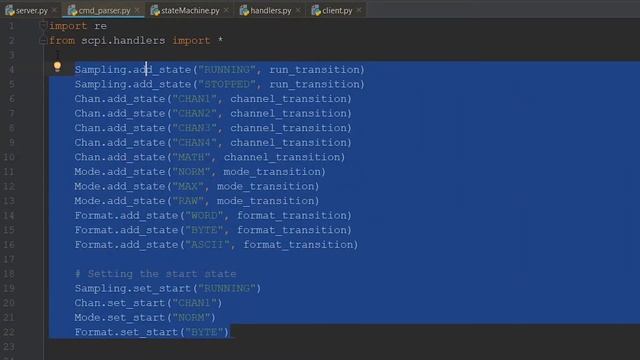Click the Mode.add_state "RAW" line
This screenshot has width=640, height=360.
[197, 201]
